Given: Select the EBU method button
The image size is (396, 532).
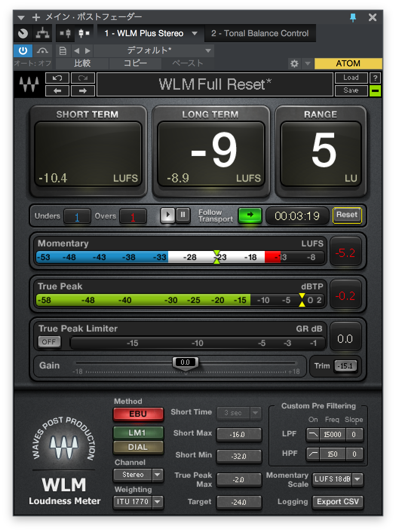Looking at the screenshot, I should pos(138,414).
